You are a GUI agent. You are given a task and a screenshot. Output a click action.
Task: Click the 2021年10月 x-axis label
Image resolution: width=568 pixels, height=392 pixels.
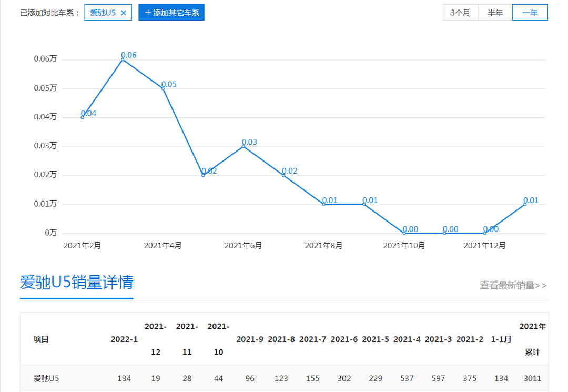[404, 246]
